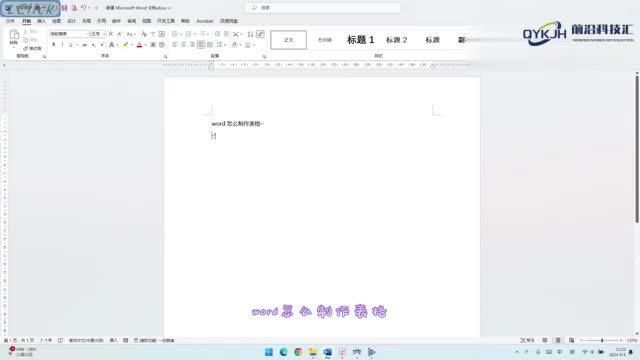Screen dimensions: 640x360
Task: Apply a multilevel list
Action: (x=202, y=34)
